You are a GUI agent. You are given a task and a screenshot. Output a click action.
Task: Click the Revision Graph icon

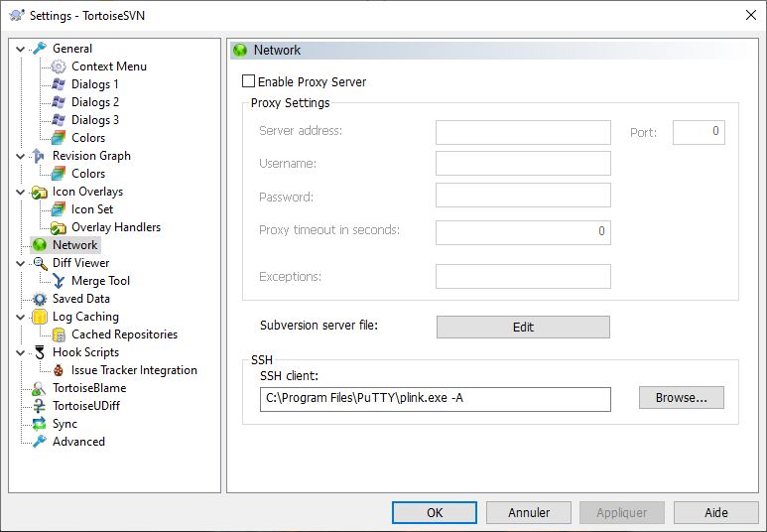click(x=39, y=156)
